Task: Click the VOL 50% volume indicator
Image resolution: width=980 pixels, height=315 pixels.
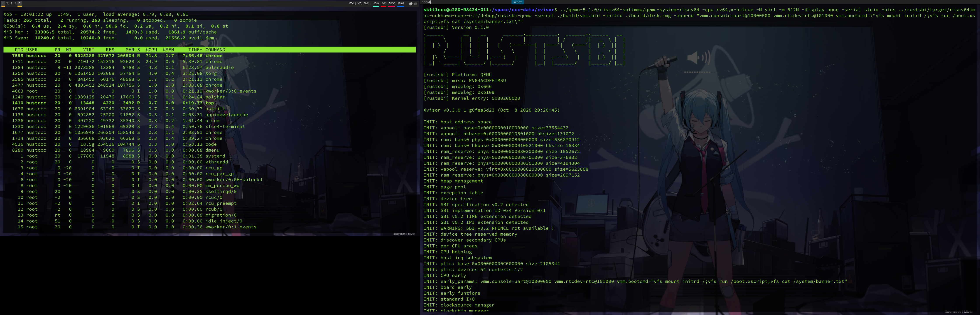Action: coord(363,3)
